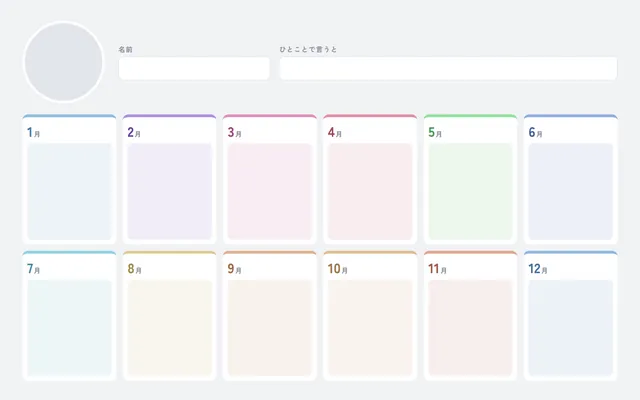
Task: Click inside the 5月 green card
Action: coord(470,191)
